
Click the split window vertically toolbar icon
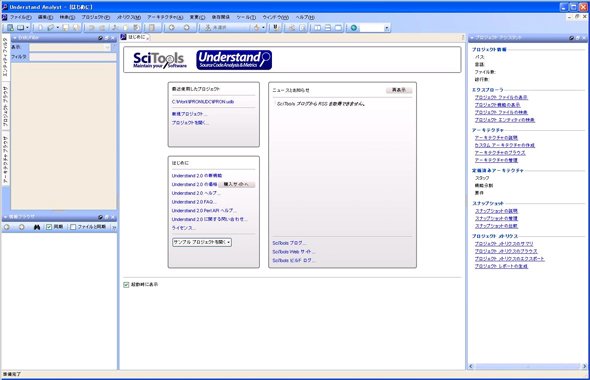tap(318, 28)
